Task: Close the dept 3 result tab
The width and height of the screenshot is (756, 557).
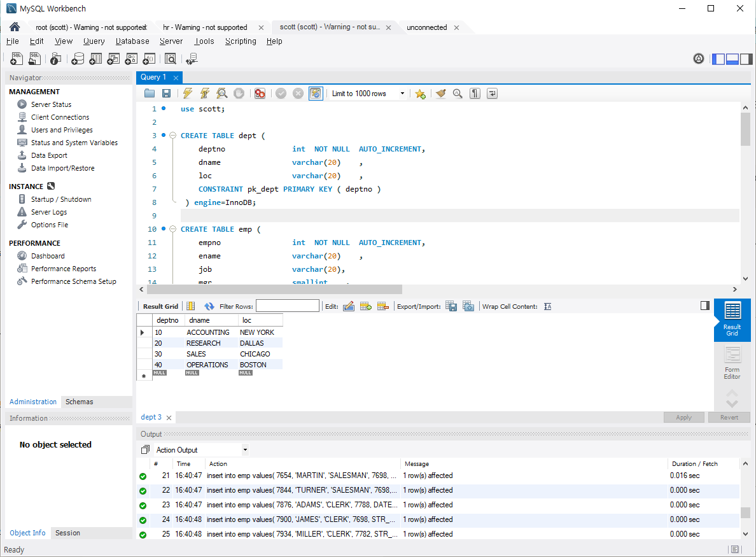Action: coord(169,418)
